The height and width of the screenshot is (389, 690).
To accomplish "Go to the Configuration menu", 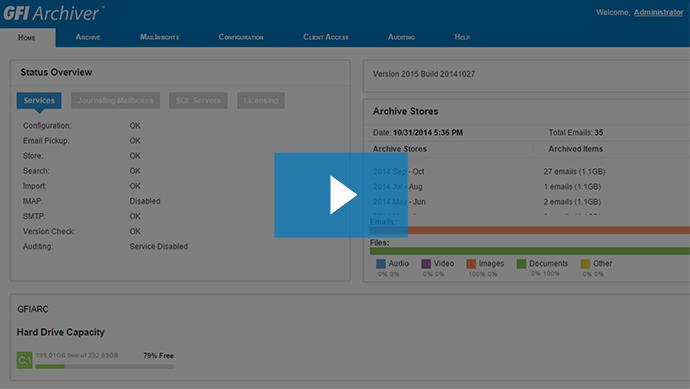I will [241, 37].
